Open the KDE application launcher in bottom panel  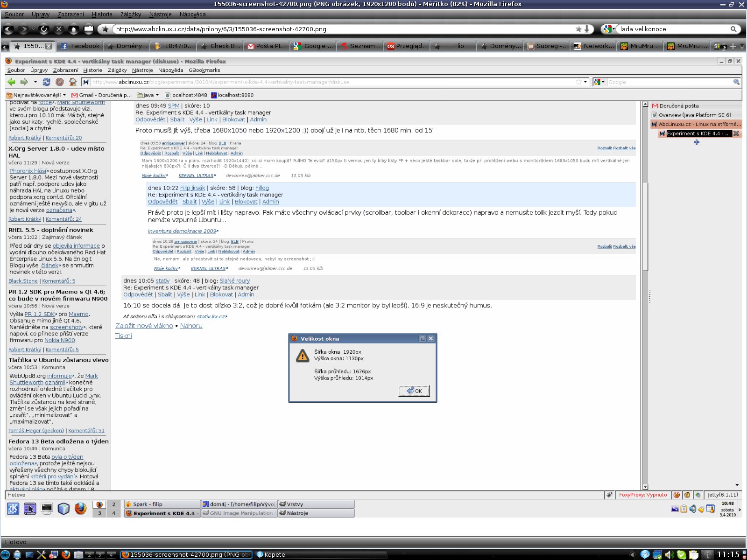tap(5, 554)
